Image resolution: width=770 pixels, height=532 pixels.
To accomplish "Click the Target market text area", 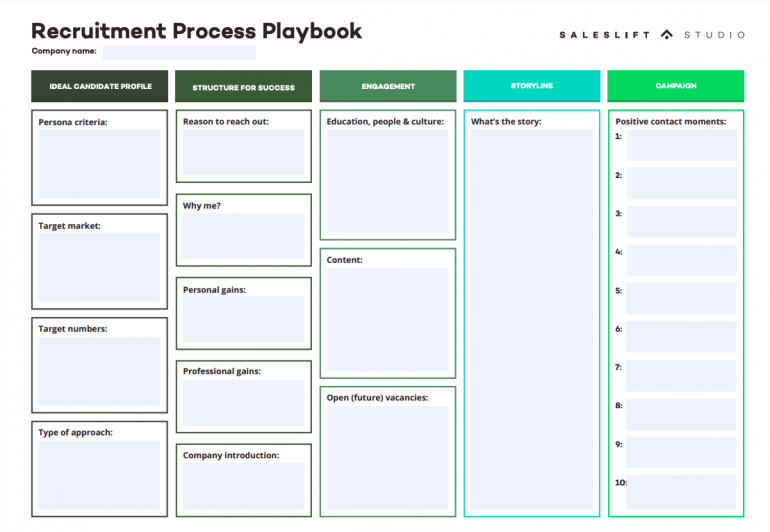I will coord(99,267).
